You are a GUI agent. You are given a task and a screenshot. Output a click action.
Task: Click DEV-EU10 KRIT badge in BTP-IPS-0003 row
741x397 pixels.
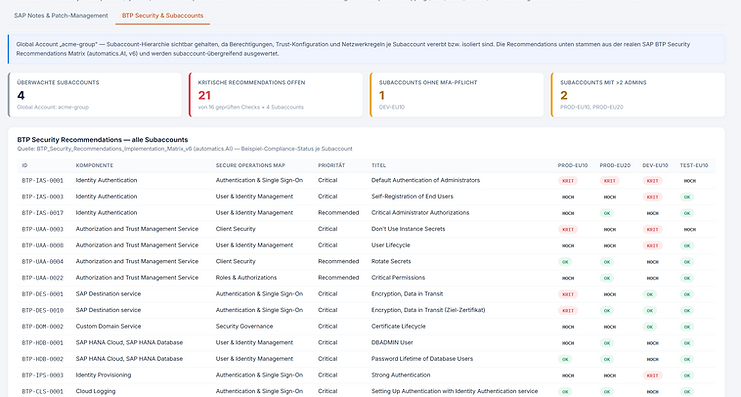click(x=652, y=375)
